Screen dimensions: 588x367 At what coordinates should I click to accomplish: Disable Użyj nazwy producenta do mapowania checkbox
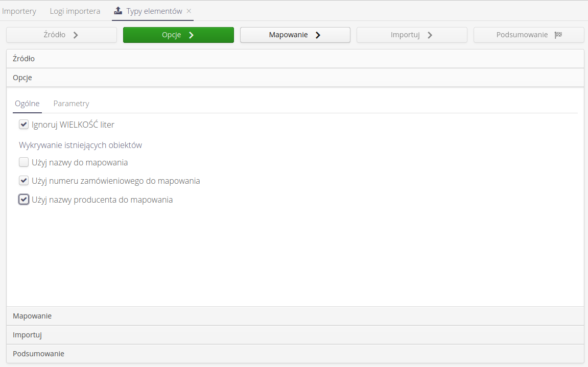[x=23, y=200]
